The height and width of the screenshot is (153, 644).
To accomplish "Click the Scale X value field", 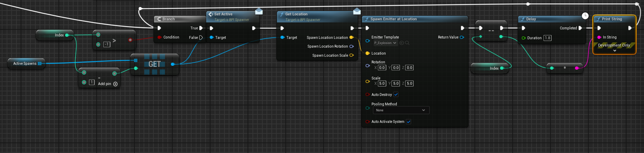I will click(x=382, y=84).
